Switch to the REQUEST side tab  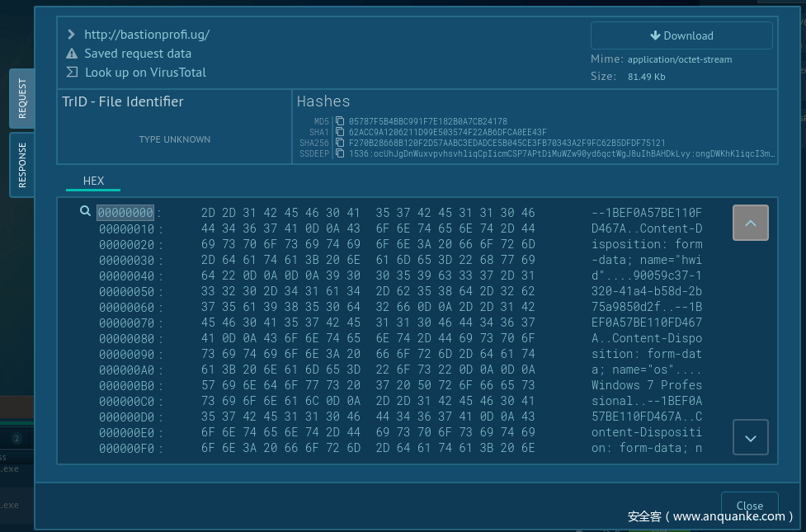click(22, 98)
